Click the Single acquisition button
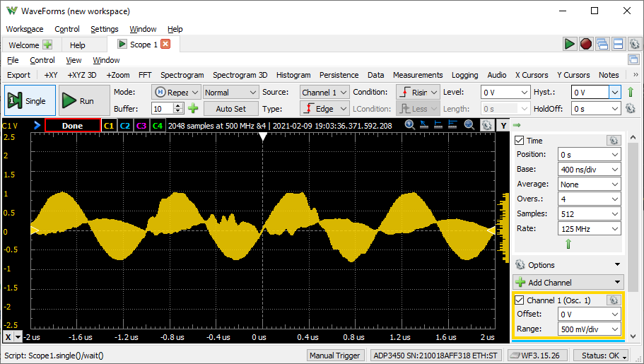 pos(30,100)
